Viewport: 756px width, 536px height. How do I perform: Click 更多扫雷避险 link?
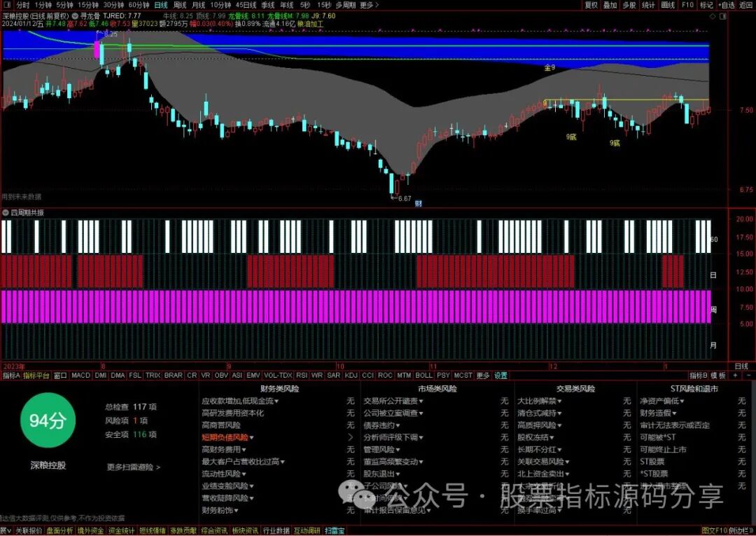click(134, 467)
